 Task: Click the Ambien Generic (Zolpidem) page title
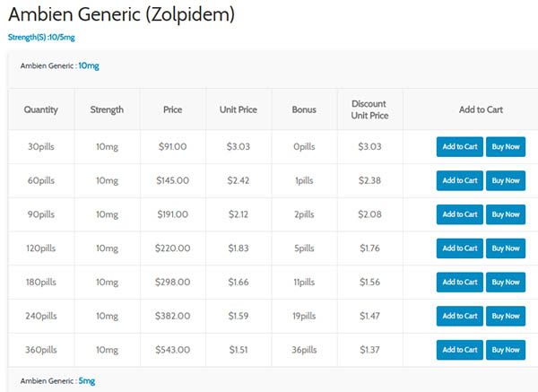coord(121,14)
